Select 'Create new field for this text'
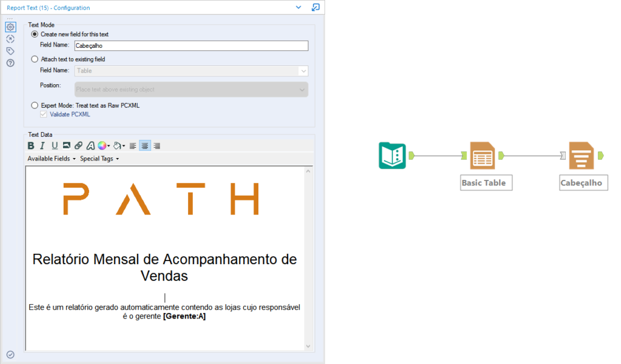This screenshot has height=364, width=621. pyautogui.click(x=35, y=35)
